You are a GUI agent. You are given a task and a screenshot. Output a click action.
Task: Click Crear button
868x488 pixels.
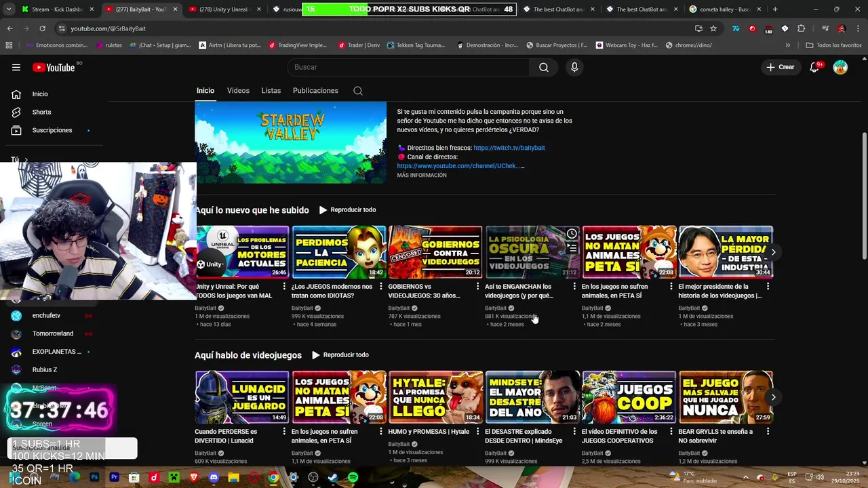point(781,67)
